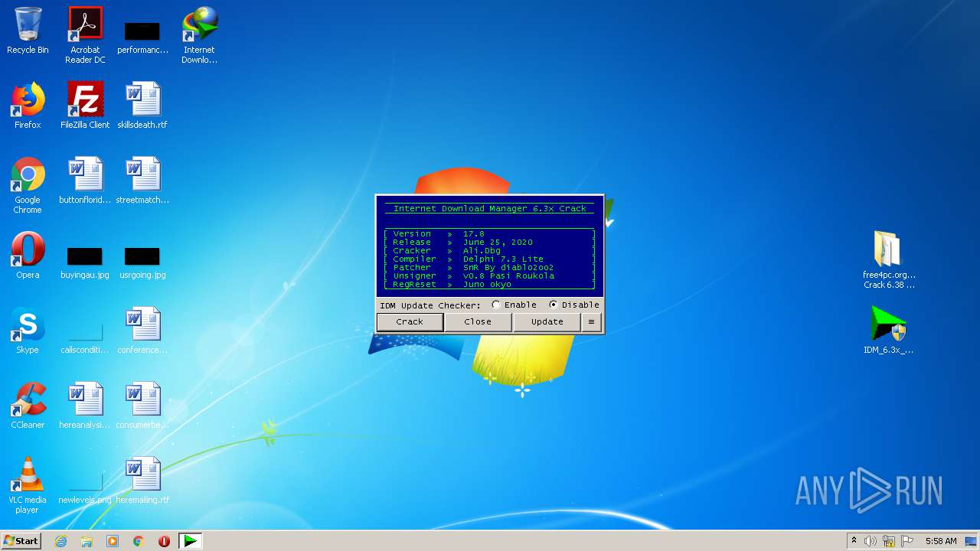The height and width of the screenshot is (551, 980).
Task: Open Acrobat Reader DC shortcut
Action: (x=85, y=36)
